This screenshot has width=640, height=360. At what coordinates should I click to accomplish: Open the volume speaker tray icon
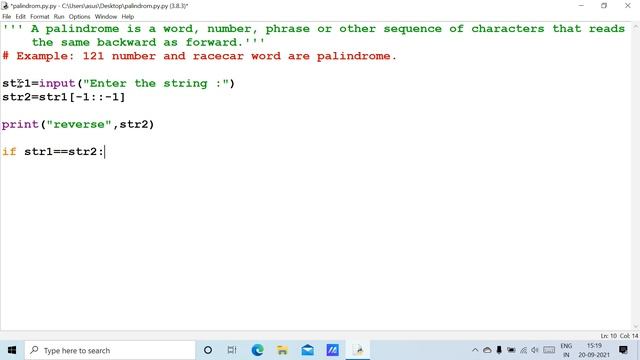pos(535,350)
